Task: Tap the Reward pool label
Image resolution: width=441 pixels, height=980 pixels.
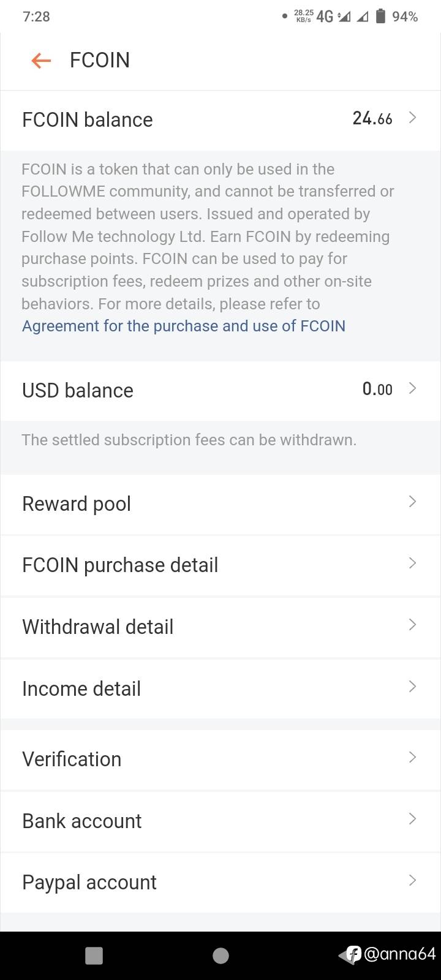Action: click(77, 503)
